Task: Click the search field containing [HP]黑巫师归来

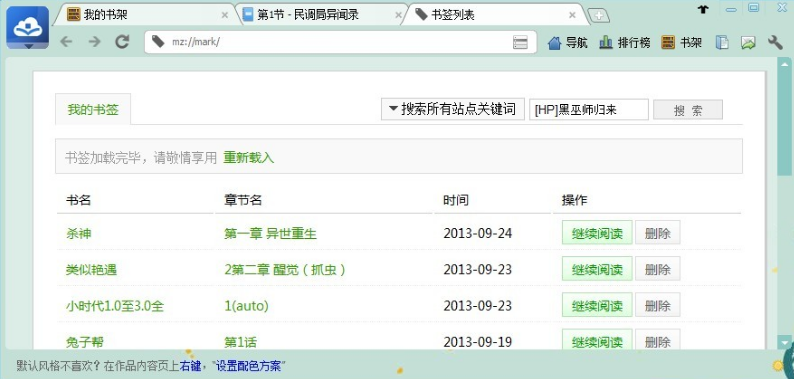Action: coord(589,110)
